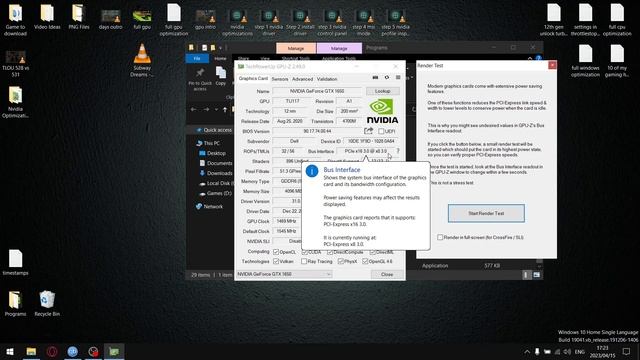Switch to Sensors tab in GPU-Z
Image resolution: width=640 pixels, height=360 pixels.
(x=280, y=79)
